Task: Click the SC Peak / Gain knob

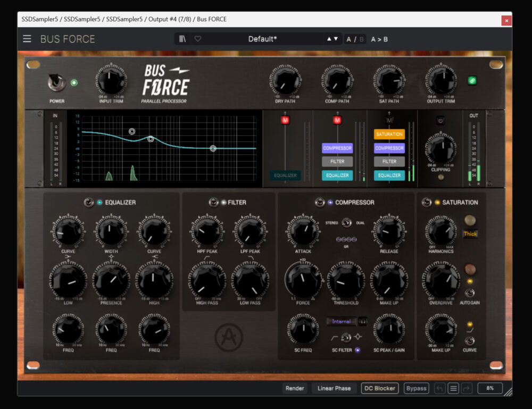Action: [389, 329]
